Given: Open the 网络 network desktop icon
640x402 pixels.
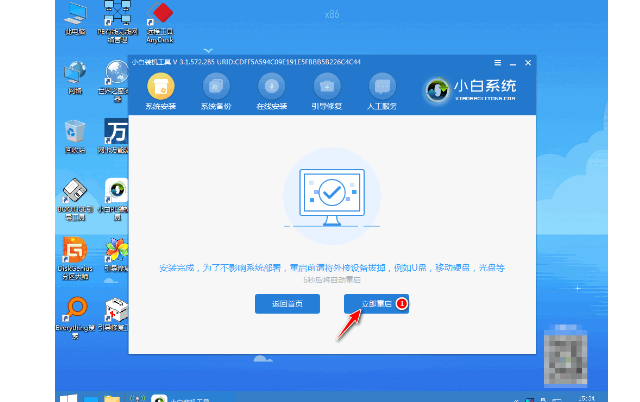Looking at the screenshot, I should point(74,75).
